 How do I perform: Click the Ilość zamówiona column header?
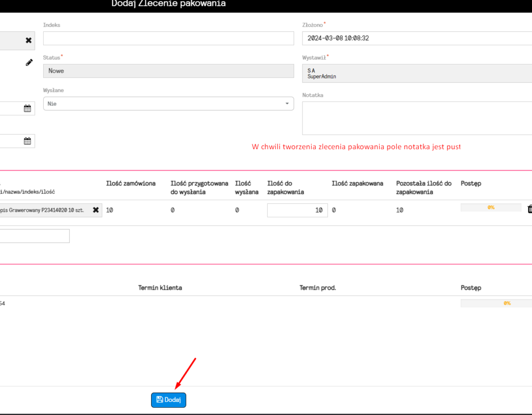pos(130,184)
